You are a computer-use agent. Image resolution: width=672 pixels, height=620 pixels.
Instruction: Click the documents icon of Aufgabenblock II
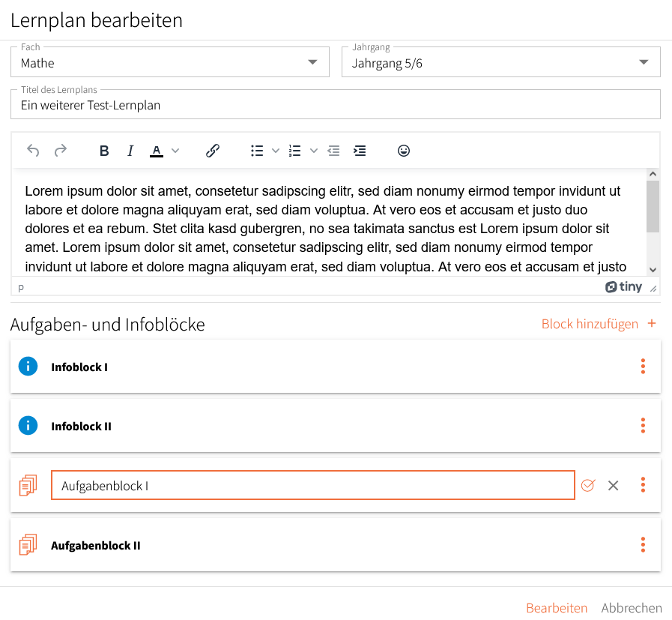point(28,544)
